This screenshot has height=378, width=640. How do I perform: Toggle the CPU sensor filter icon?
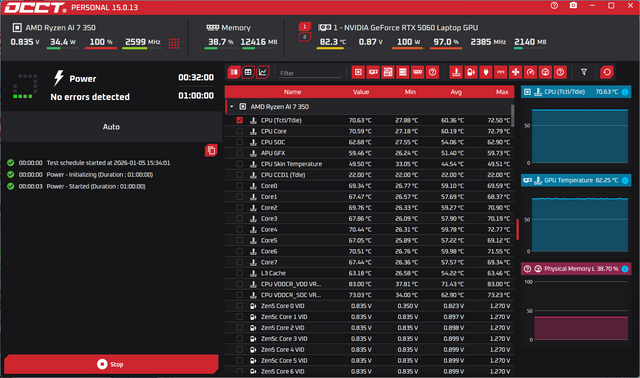click(358, 72)
